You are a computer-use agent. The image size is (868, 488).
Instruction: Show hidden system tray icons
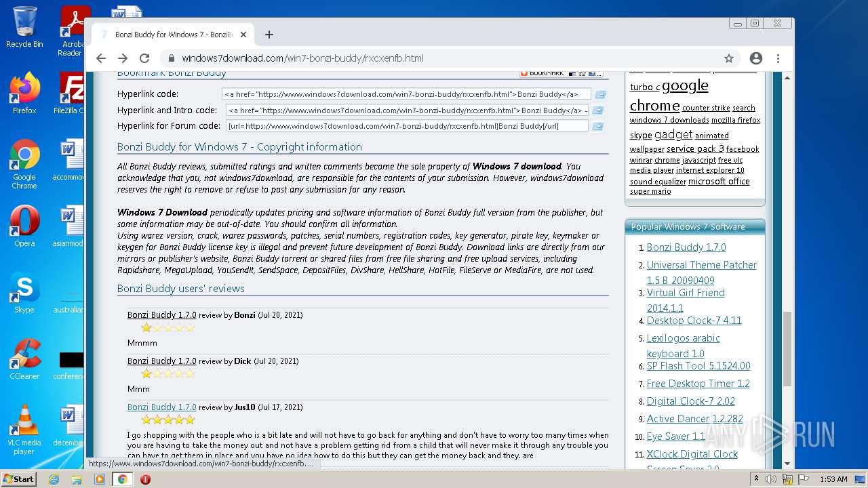[756, 479]
